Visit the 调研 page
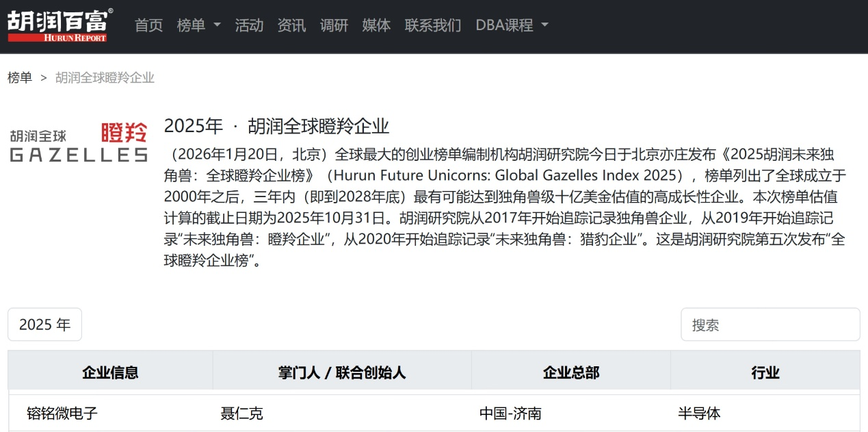868x432 pixels. pyautogui.click(x=334, y=25)
